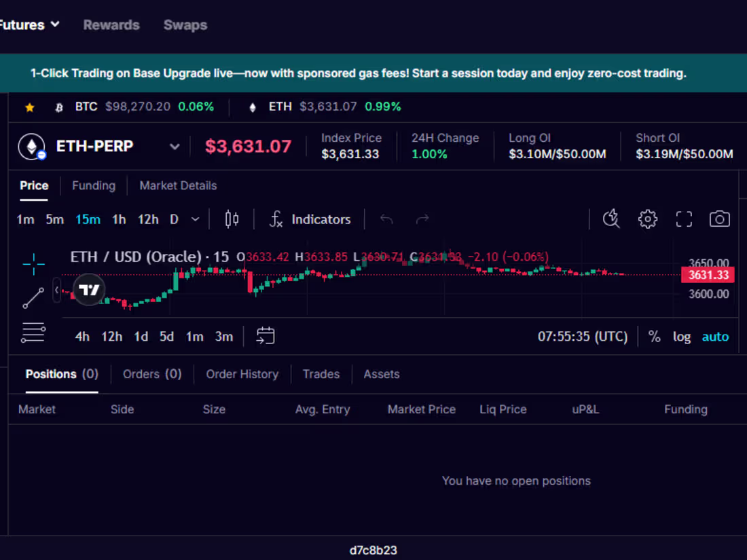The image size is (747, 560).
Task: Collapse the left drawing toolbar with the arrow
Action: pos(56,290)
